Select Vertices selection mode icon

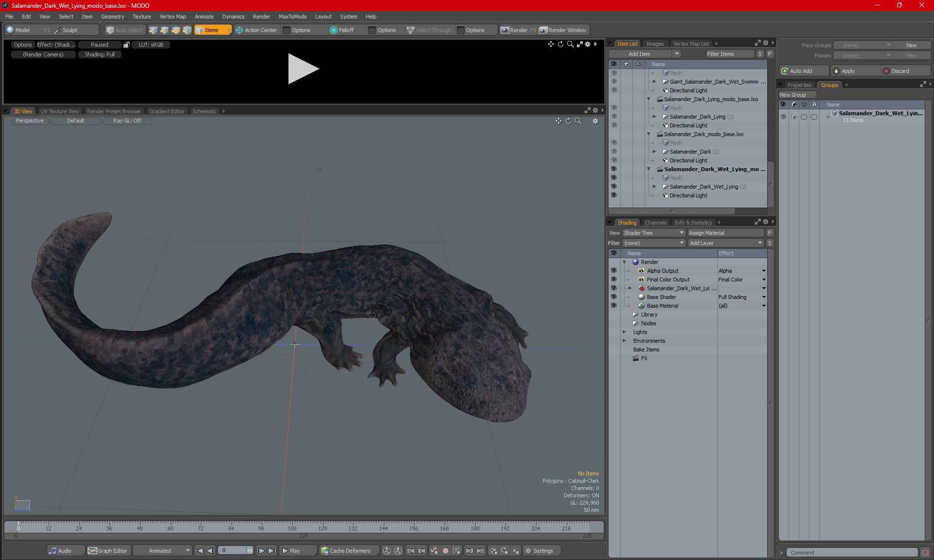[x=153, y=30]
